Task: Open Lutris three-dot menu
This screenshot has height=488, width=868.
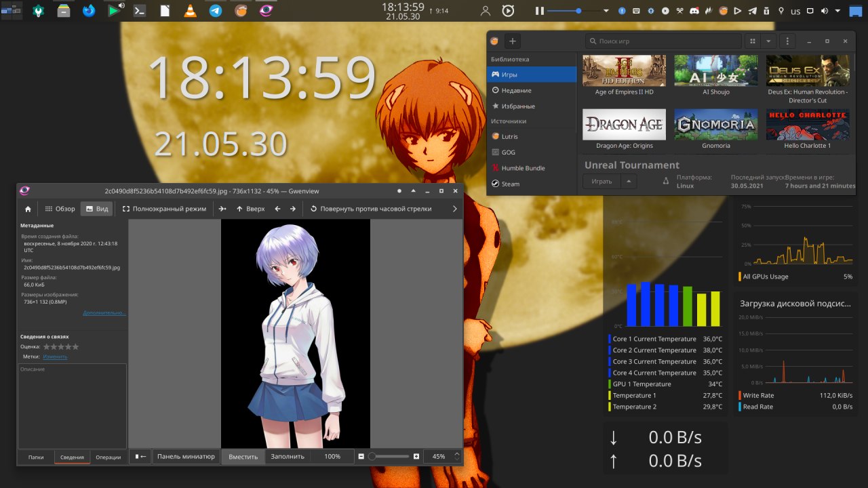Action: point(787,41)
